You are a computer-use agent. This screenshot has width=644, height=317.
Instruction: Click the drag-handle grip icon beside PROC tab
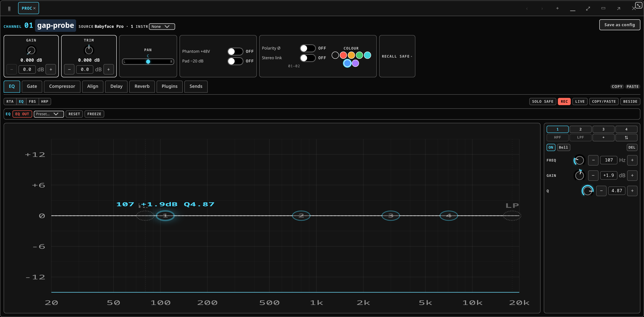[x=9, y=8]
